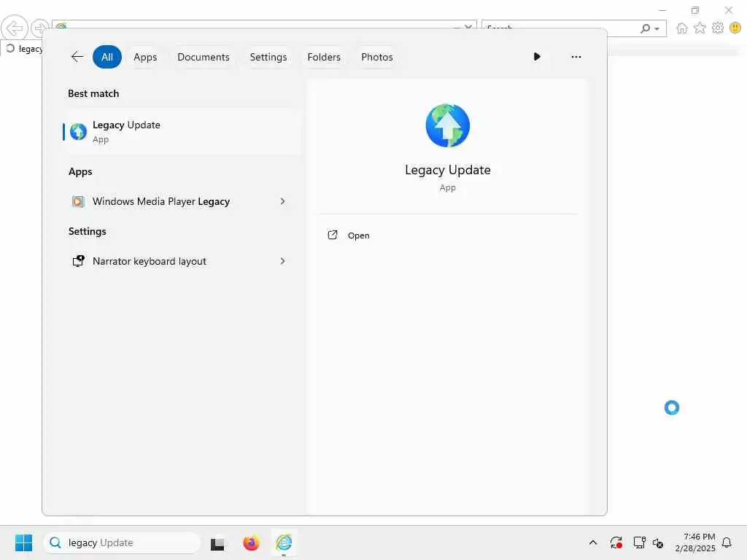Click the muted volume tray icon
Image resolution: width=747 pixels, height=560 pixels.
[658, 542]
